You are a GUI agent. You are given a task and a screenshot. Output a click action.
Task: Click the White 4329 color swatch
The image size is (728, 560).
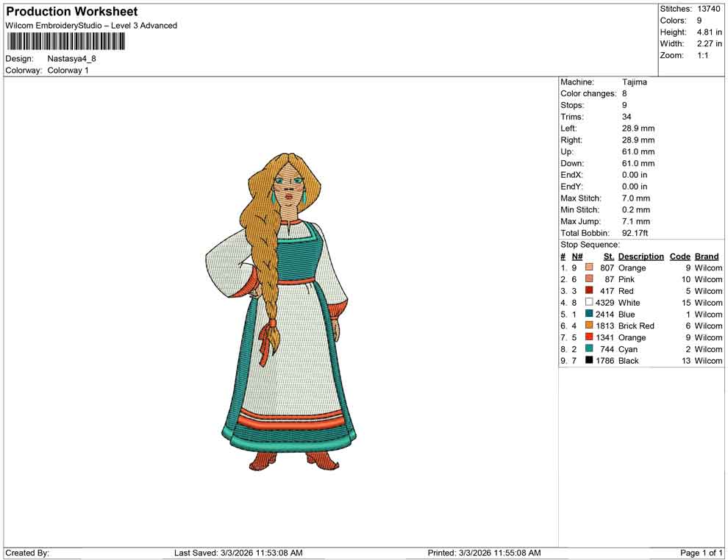(589, 302)
